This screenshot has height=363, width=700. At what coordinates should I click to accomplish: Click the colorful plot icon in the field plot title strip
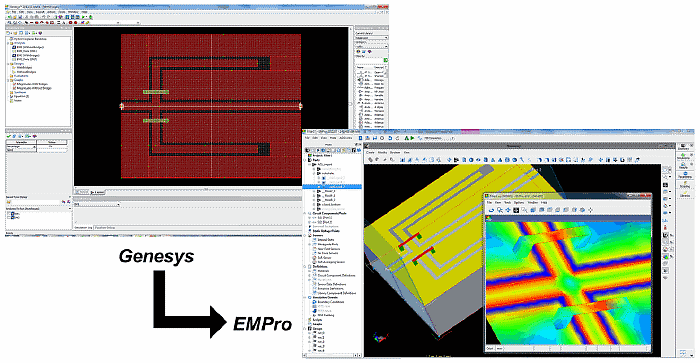click(x=488, y=218)
